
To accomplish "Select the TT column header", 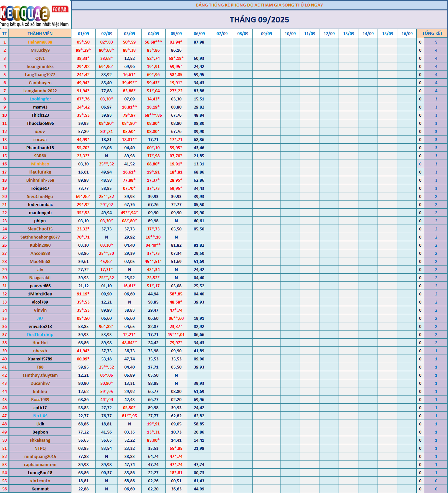I will 5,33.
